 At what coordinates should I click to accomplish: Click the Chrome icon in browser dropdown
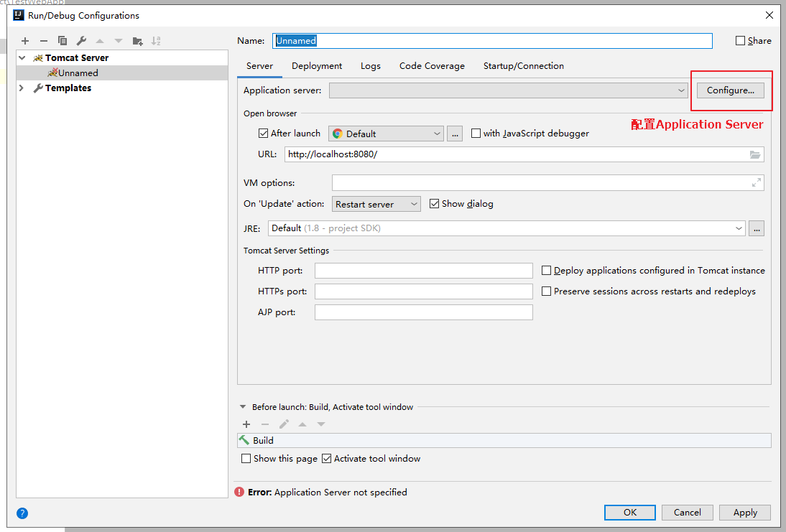pos(338,134)
